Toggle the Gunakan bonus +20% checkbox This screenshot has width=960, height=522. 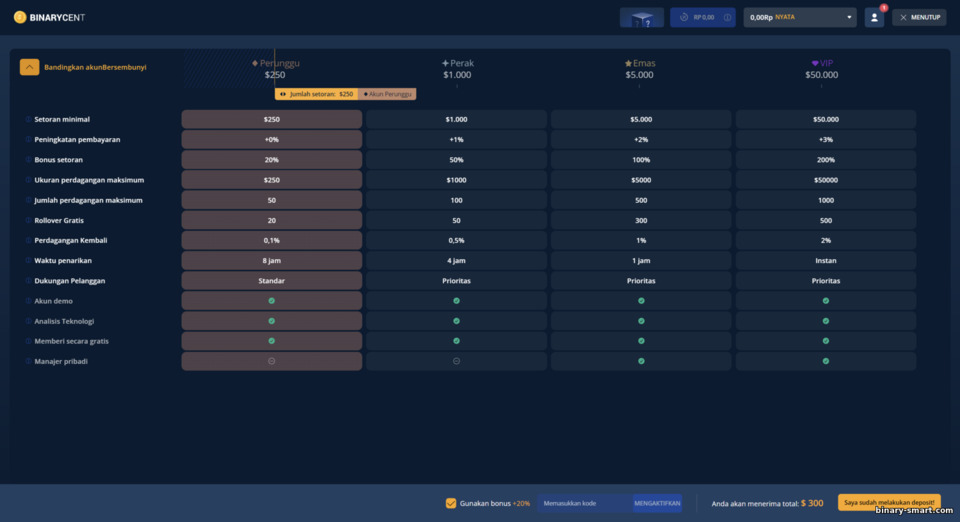451,503
